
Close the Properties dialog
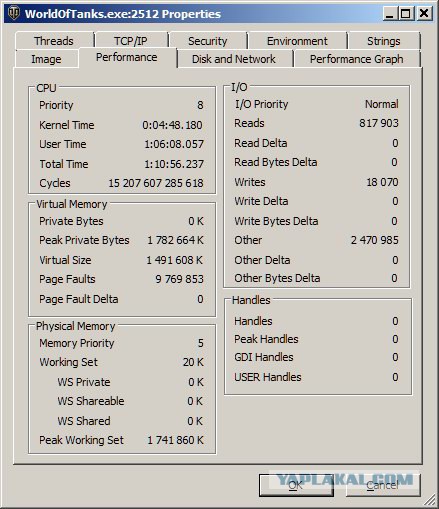coord(424,14)
